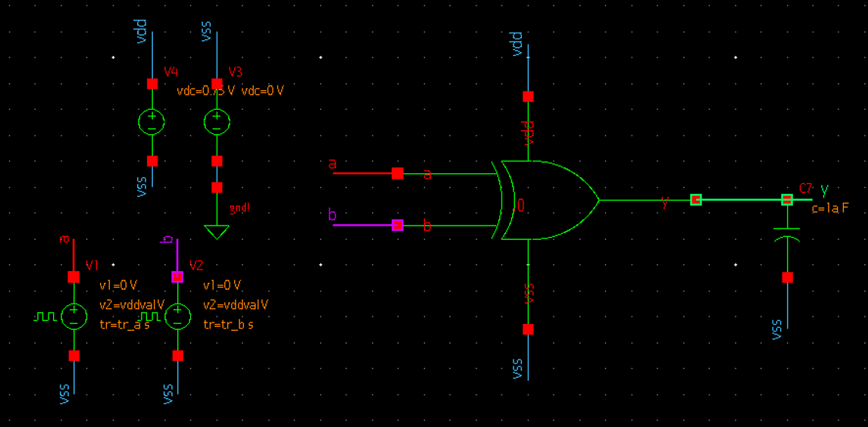Select the red input pin a square
868x427 pixels.
398,173
